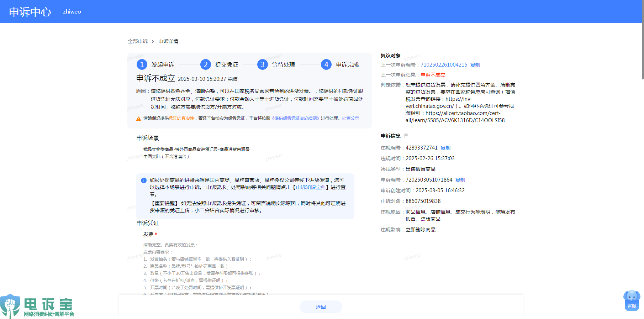The width and height of the screenshot is (644, 319).
Task: Click the 申诉信息 section title
Action: 391,136
